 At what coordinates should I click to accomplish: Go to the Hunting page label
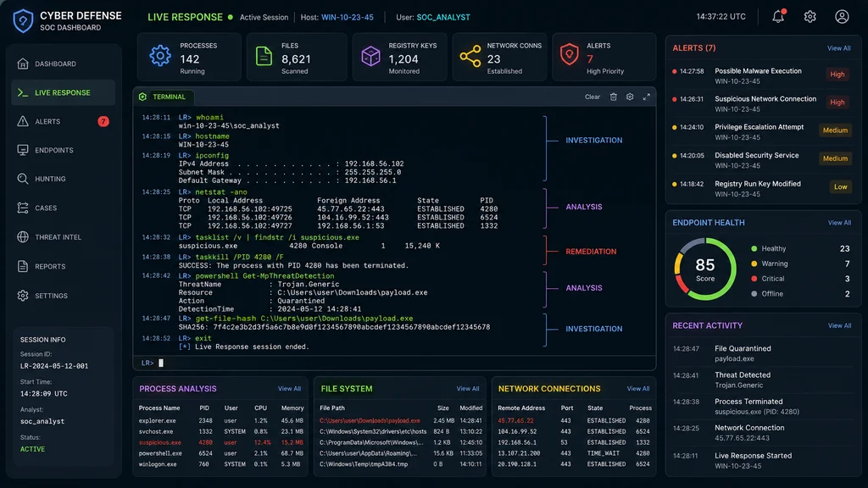click(50, 179)
